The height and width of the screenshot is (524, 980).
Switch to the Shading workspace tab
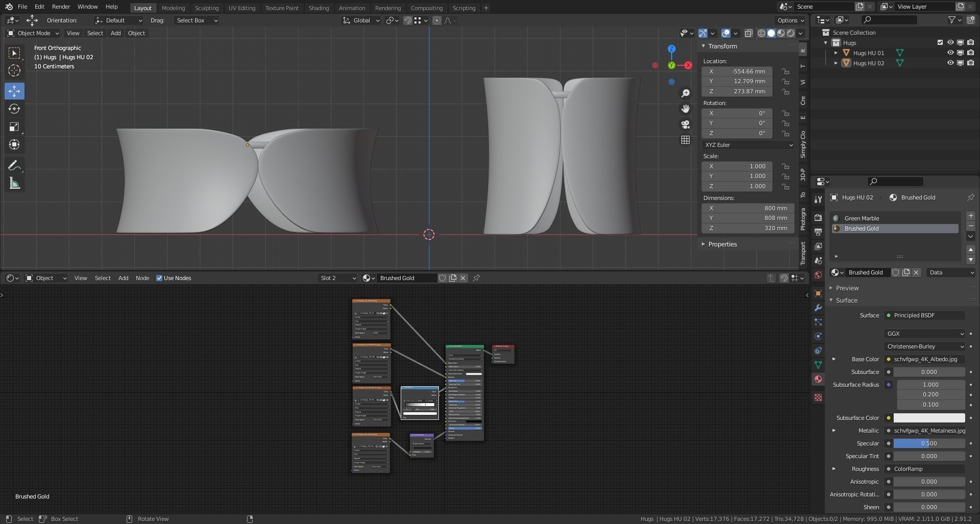tap(318, 8)
